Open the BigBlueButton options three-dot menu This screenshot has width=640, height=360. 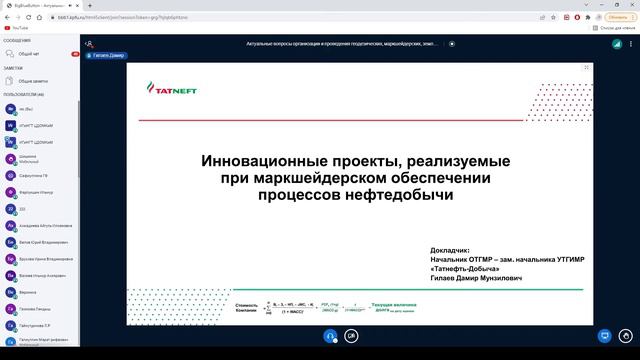pyautogui.click(x=631, y=44)
